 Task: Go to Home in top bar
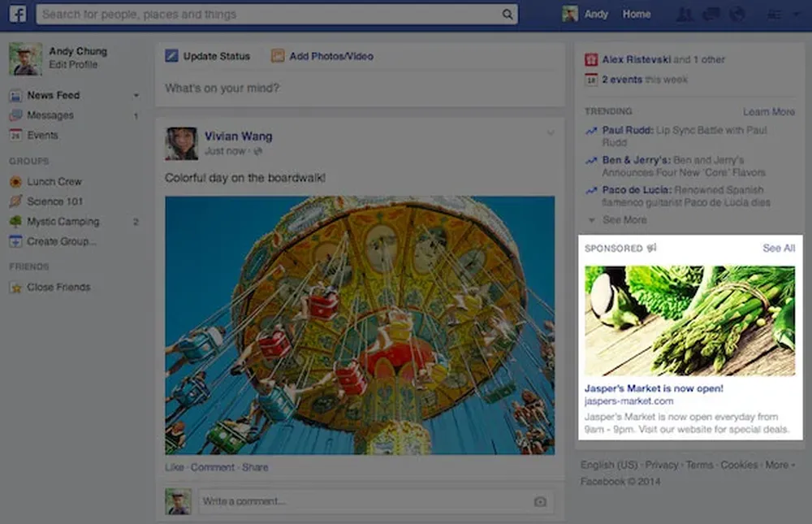point(636,14)
